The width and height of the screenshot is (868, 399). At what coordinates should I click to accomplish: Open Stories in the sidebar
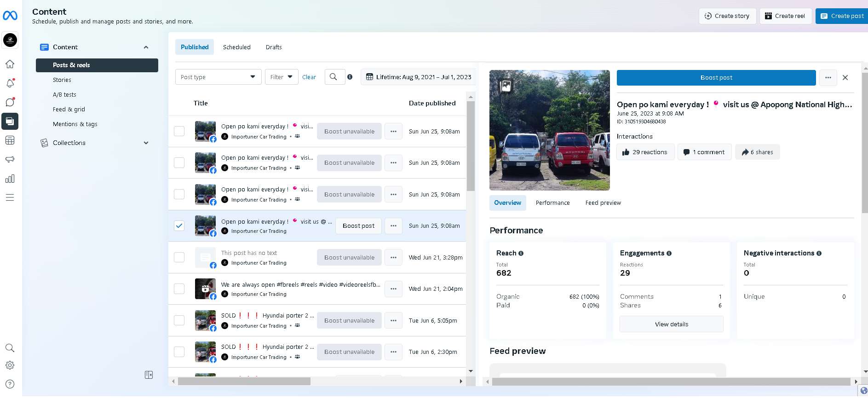tap(62, 80)
